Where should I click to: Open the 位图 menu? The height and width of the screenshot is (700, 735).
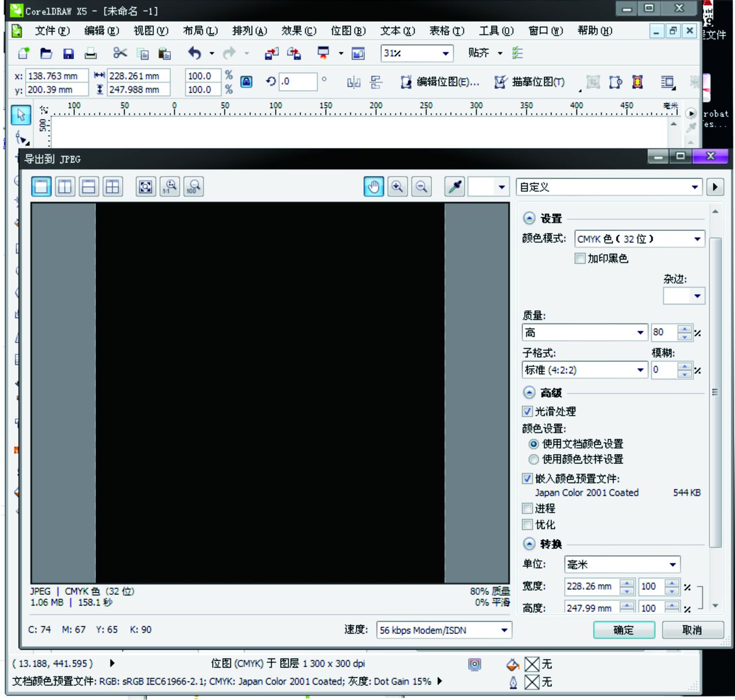coord(348,30)
